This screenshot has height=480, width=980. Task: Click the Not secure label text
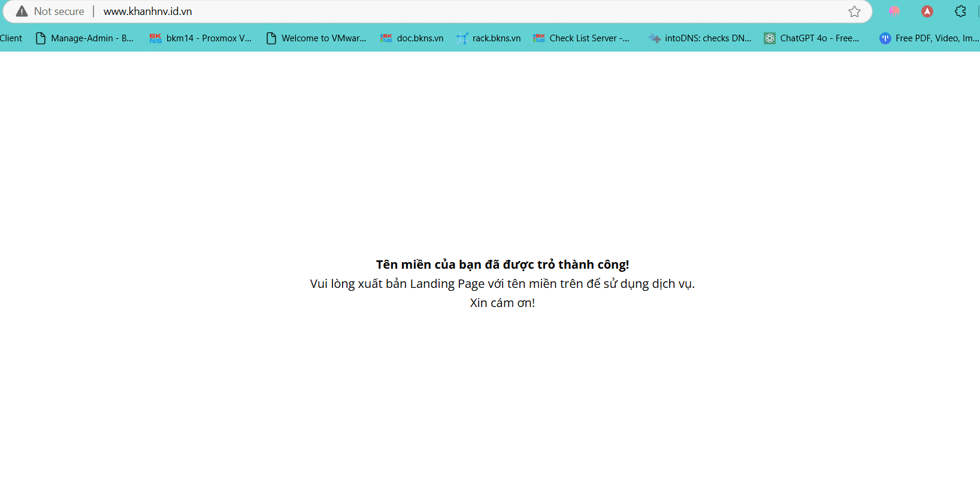(x=59, y=11)
